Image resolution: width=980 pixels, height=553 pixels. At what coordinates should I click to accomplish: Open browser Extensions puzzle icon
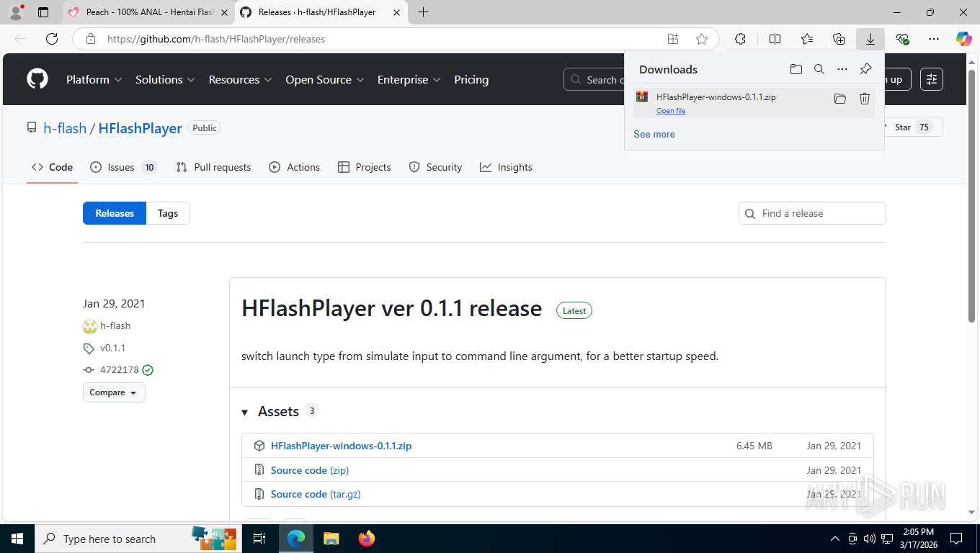click(x=740, y=39)
